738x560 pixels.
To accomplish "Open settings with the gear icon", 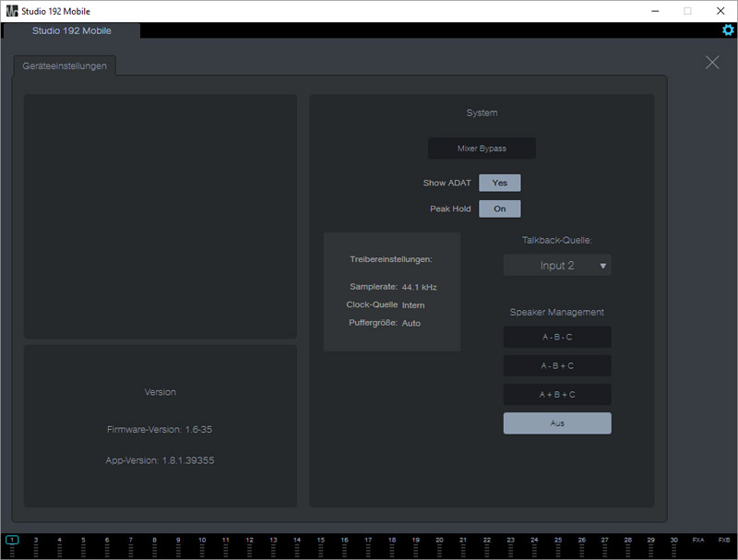I will [x=728, y=30].
